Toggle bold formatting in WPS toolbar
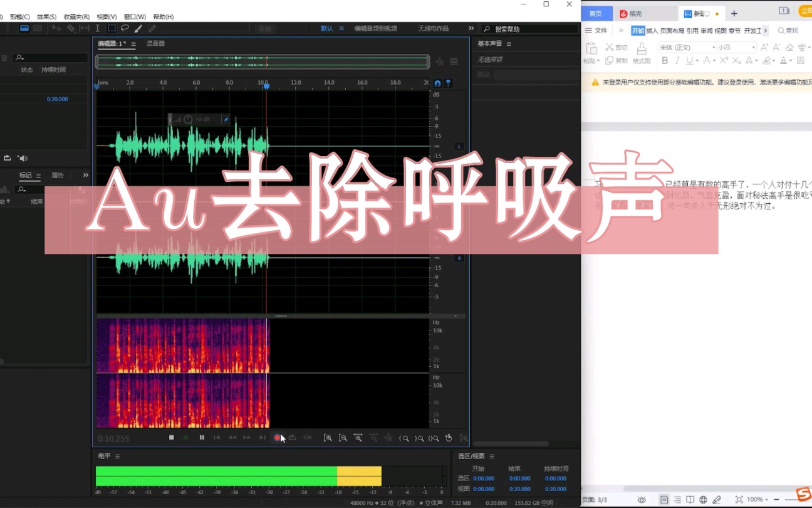Viewport: 812px width, 508px height. tap(665, 60)
